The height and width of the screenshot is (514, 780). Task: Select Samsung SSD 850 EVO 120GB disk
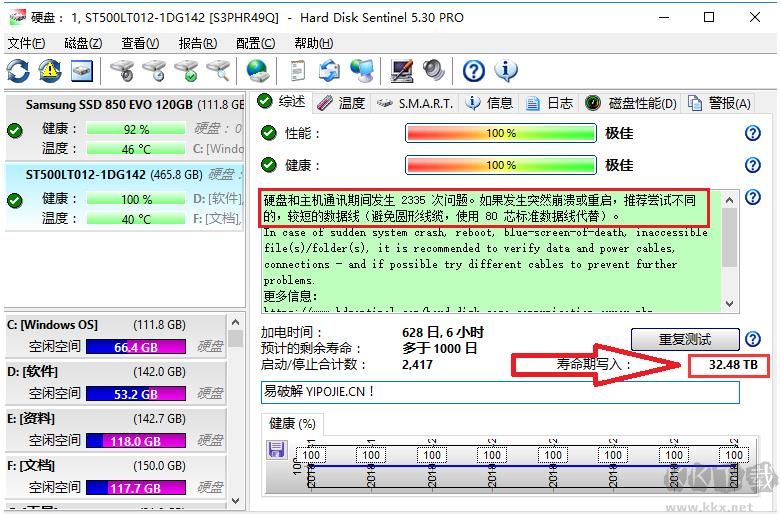(125, 126)
